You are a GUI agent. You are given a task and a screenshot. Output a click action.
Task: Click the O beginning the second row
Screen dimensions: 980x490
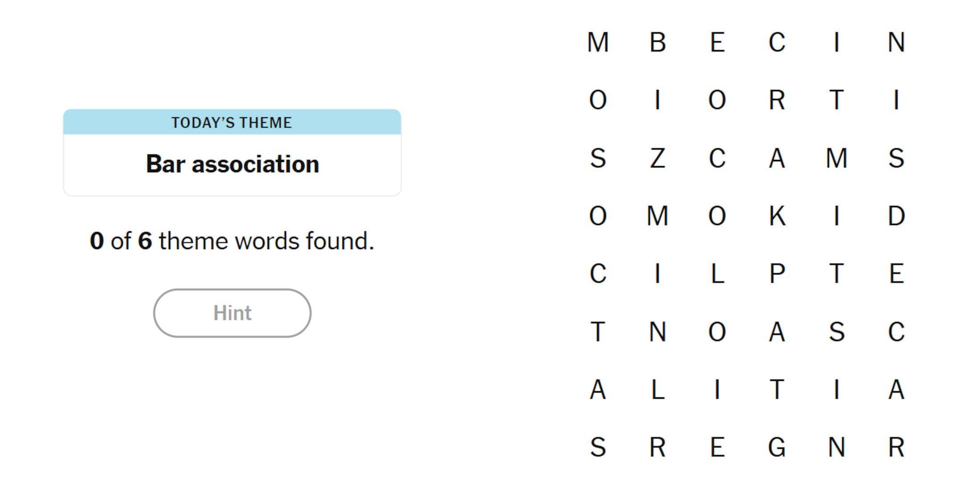pyautogui.click(x=597, y=100)
